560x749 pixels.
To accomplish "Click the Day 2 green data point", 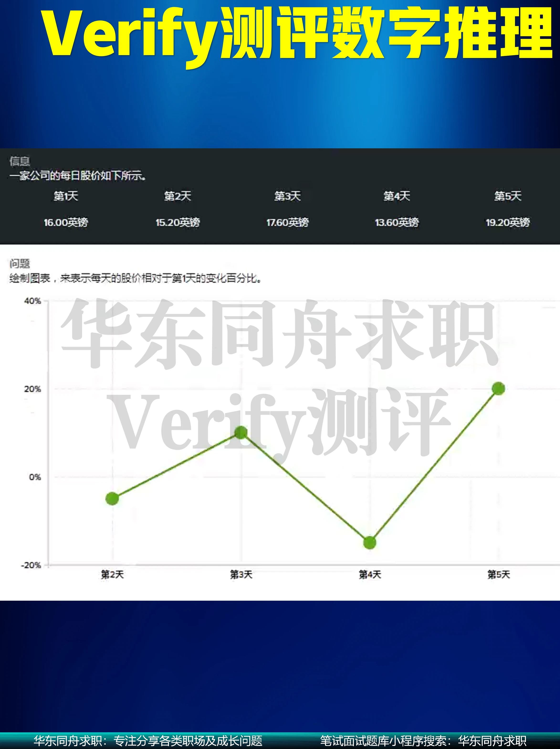I will coord(112,498).
